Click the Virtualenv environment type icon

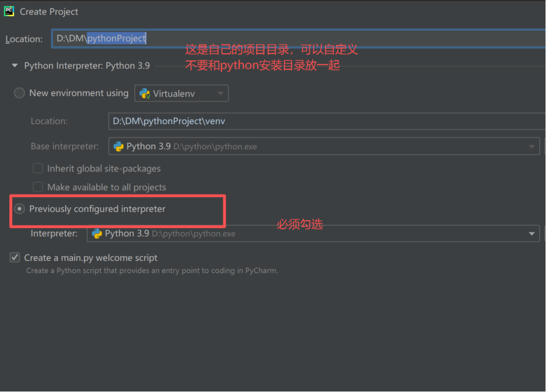click(x=144, y=93)
